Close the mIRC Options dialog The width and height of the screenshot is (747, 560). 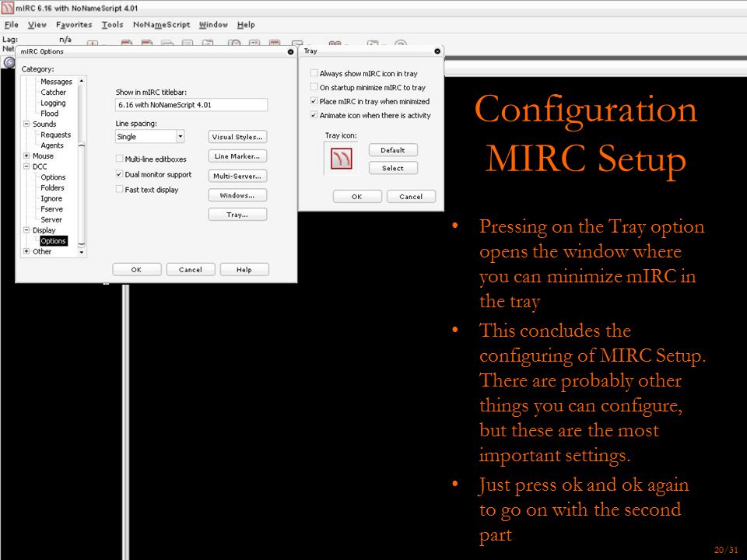pyautogui.click(x=290, y=51)
